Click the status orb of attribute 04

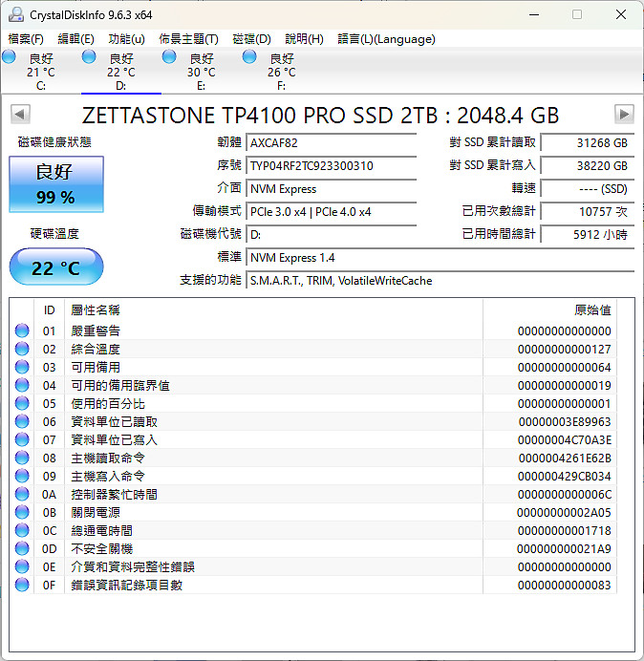22,385
